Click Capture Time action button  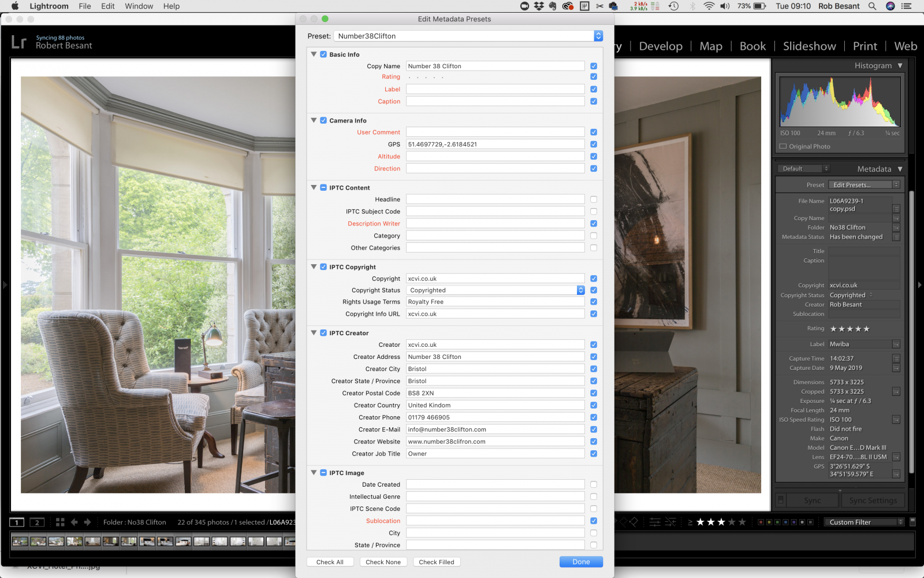coord(896,359)
